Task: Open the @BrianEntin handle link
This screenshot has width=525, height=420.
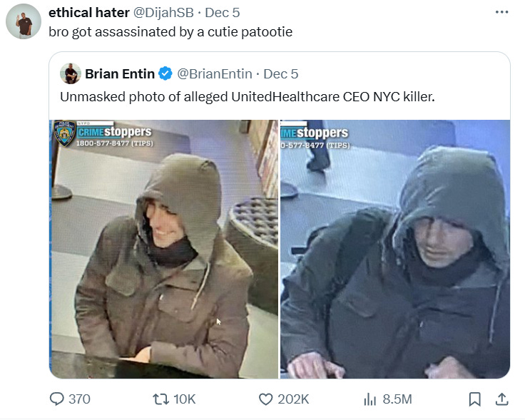Action: 214,74
